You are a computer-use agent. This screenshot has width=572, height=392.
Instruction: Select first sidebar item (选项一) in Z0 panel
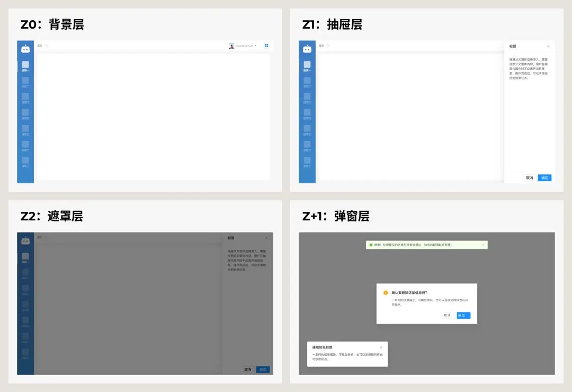pyautogui.click(x=25, y=66)
